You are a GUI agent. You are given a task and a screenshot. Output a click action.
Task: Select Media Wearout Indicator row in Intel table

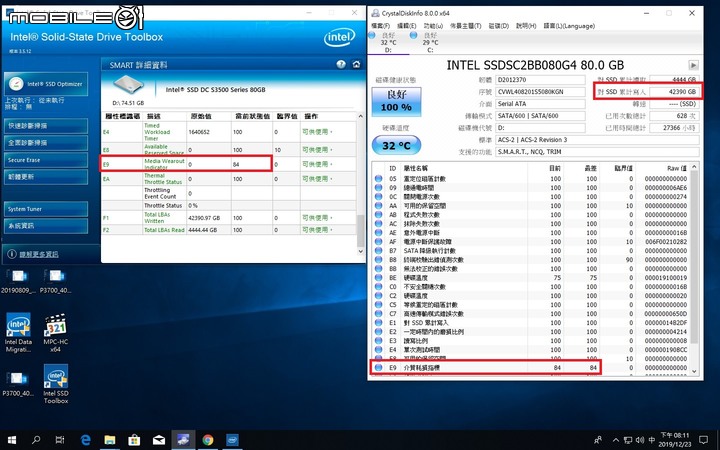(x=229, y=164)
